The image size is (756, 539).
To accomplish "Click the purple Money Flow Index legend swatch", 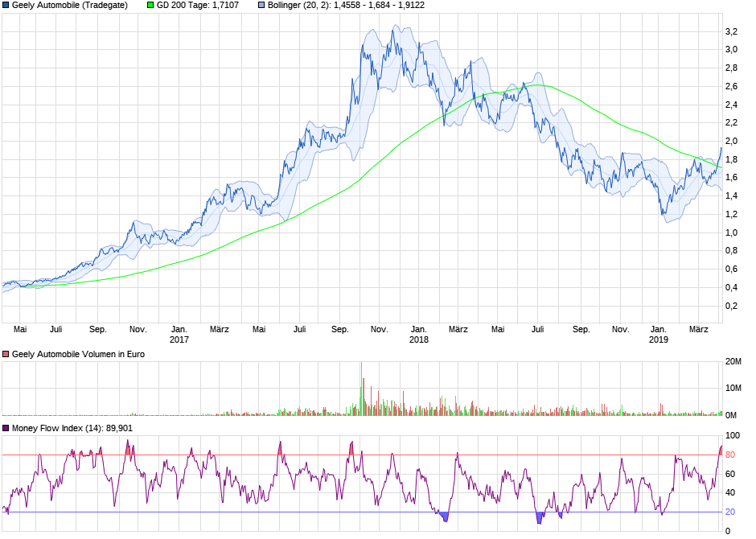I will (x=6, y=428).
